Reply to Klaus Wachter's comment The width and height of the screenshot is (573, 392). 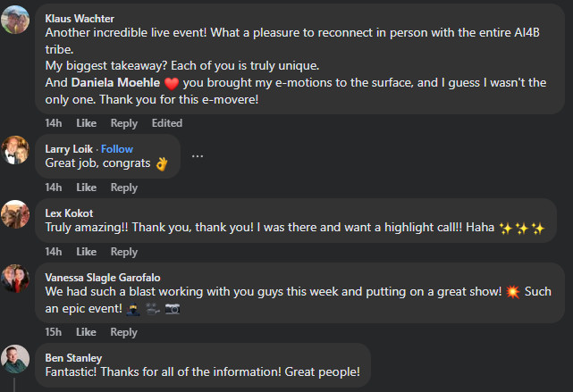tap(124, 123)
